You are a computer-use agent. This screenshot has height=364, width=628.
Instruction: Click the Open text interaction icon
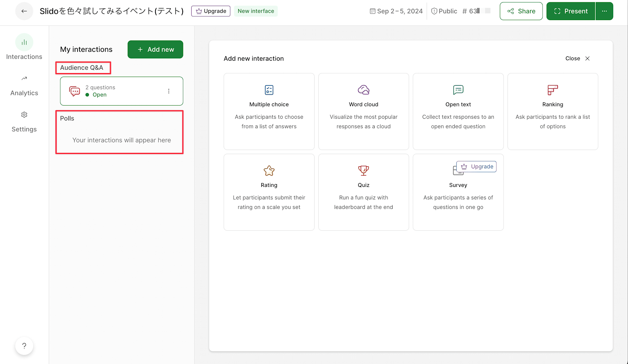tap(458, 90)
